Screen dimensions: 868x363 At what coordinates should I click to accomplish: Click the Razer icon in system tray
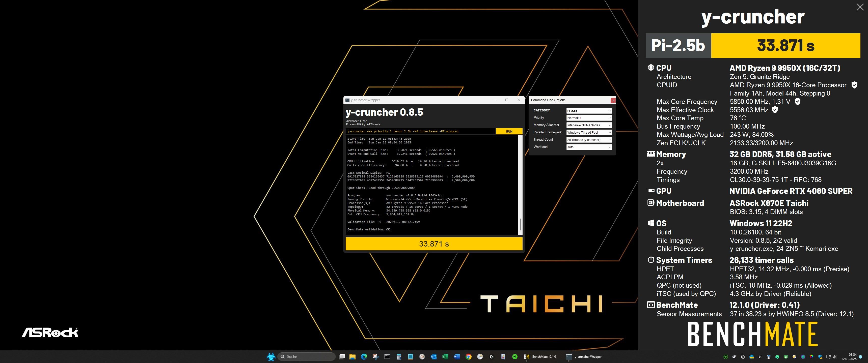pos(726,357)
